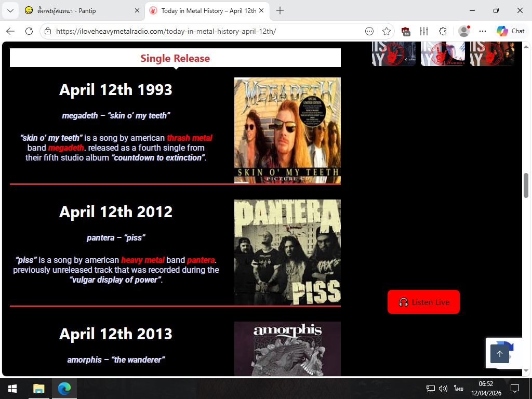Open Copilot Chat in the toolbar
532x399 pixels.
[511, 31]
